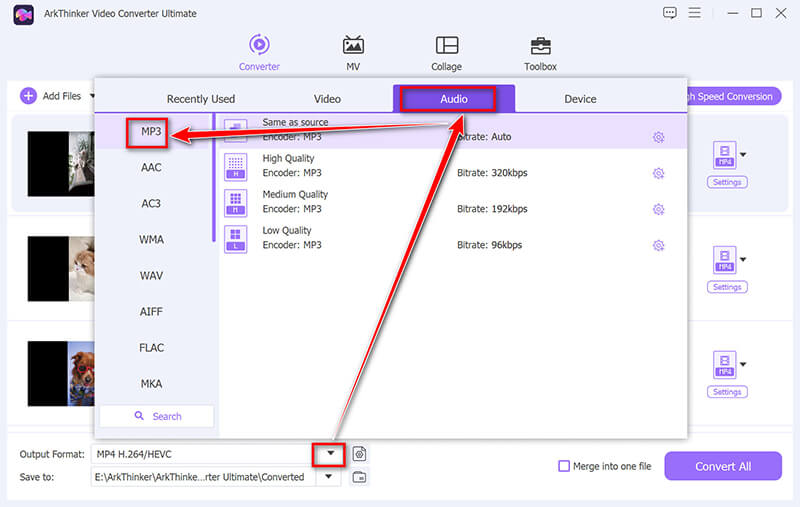Image resolution: width=800 pixels, height=507 pixels.
Task: Open settings gear for High Quality preset
Action: pyautogui.click(x=658, y=173)
